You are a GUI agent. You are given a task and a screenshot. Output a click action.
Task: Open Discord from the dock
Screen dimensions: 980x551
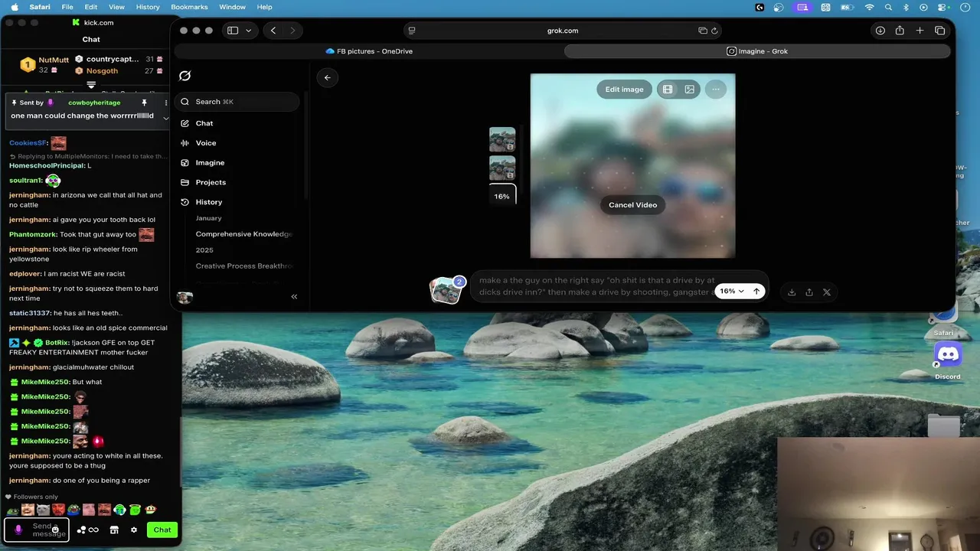tap(948, 354)
